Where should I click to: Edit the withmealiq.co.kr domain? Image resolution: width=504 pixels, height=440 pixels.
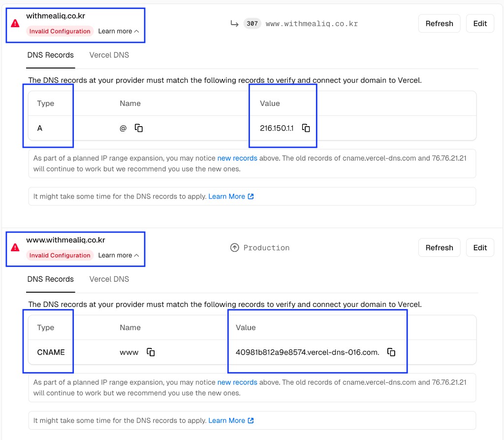pos(480,23)
